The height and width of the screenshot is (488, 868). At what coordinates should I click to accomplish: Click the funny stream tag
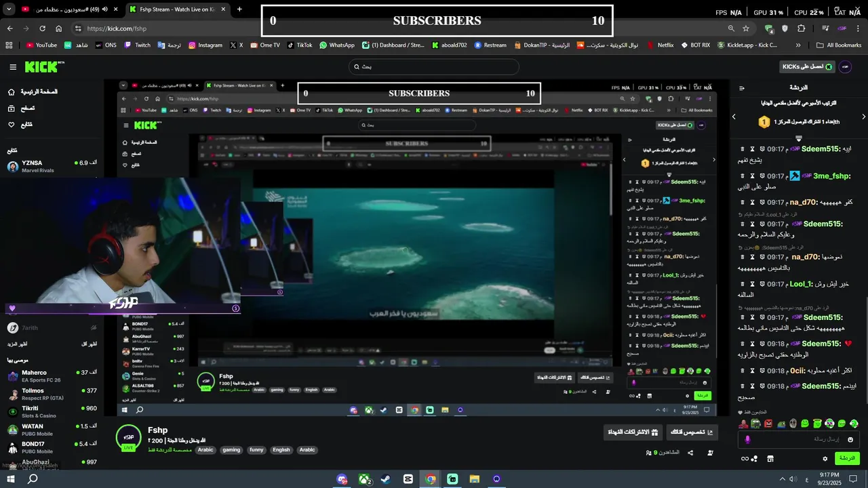click(256, 450)
